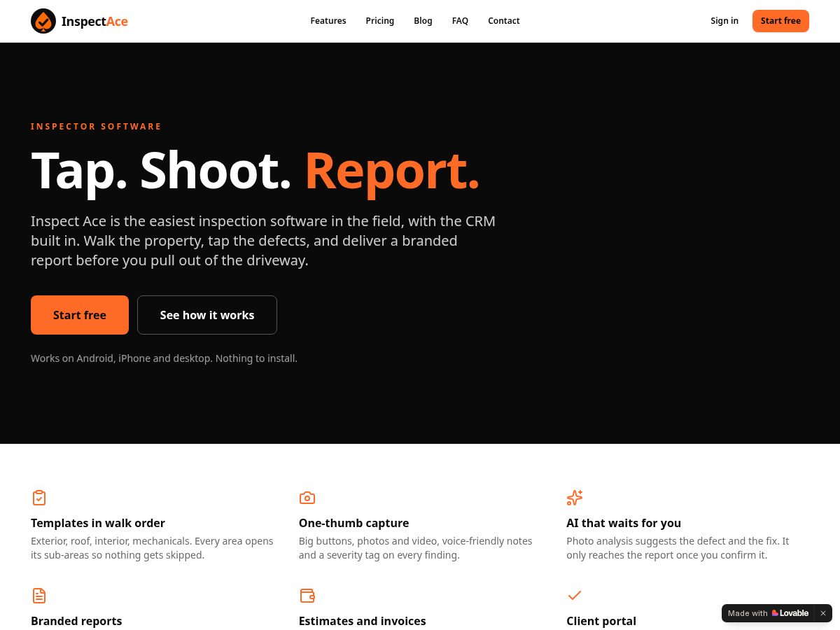
Task: Open the Pricing nav item
Action: click(380, 21)
